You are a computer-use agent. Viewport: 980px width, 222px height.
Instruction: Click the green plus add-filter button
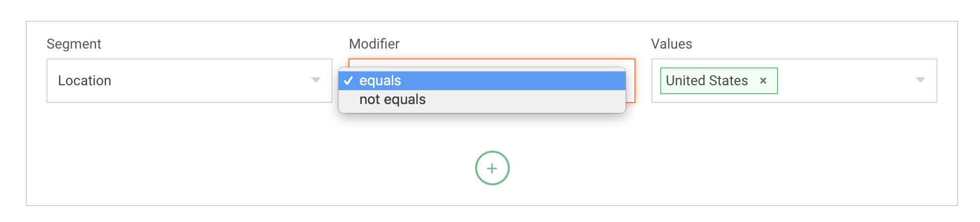click(x=492, y=168)
